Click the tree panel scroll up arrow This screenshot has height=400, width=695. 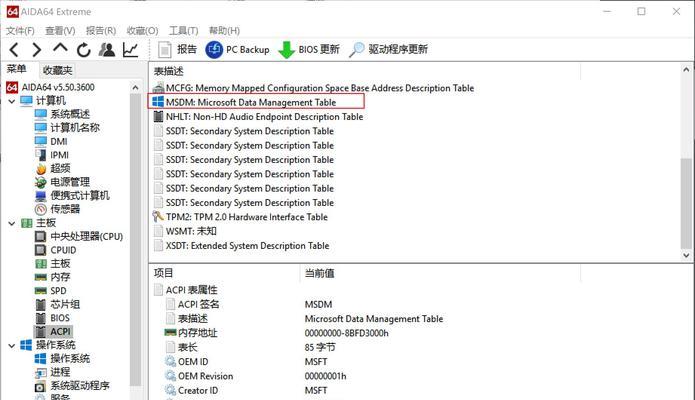click(x=135, y=87)
